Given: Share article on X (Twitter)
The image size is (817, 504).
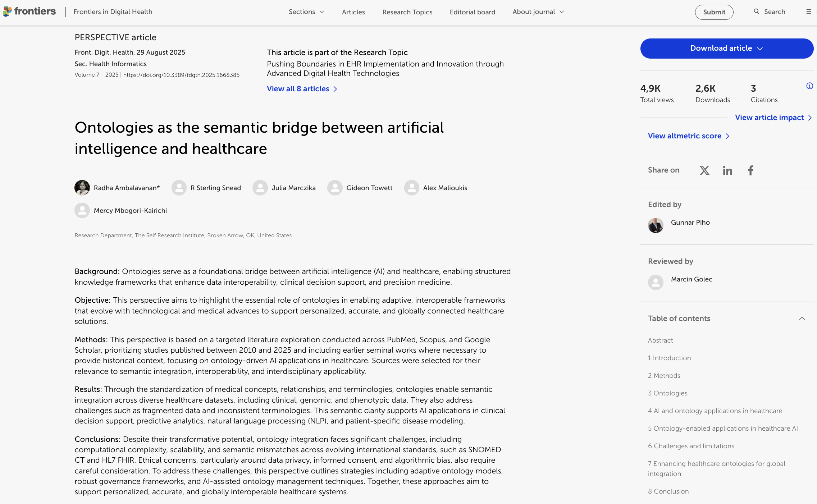Looking at the screenshot, I should coord(704,170).
